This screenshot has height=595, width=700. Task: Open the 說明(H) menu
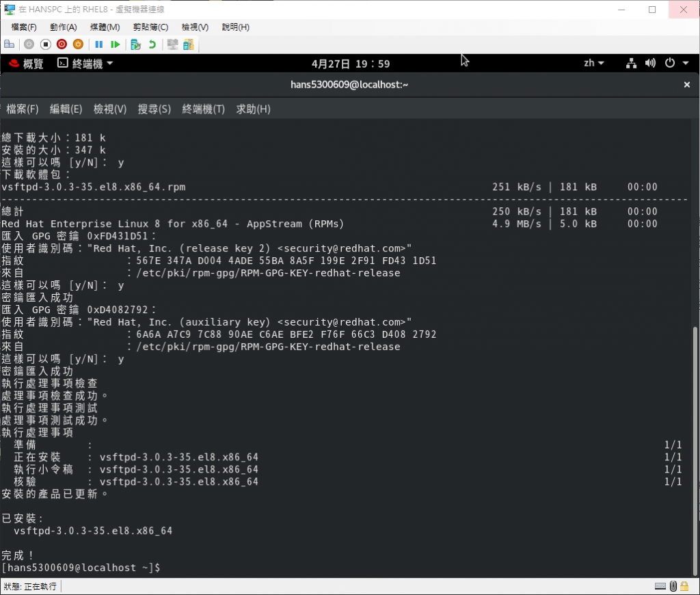click(236, 27)
